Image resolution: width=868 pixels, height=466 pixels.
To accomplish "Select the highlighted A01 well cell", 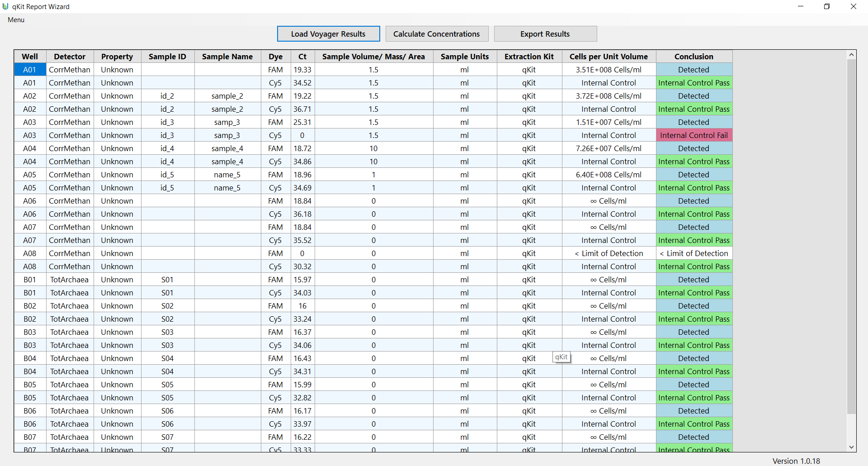I will pyautogui.click(x=30, y=70).
